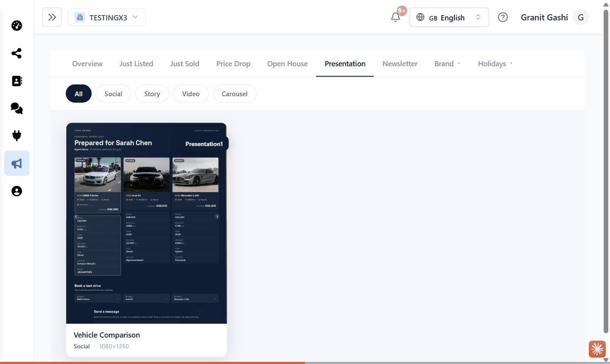
Task: Filter templates by Story
Action: [x=152, y=94]
